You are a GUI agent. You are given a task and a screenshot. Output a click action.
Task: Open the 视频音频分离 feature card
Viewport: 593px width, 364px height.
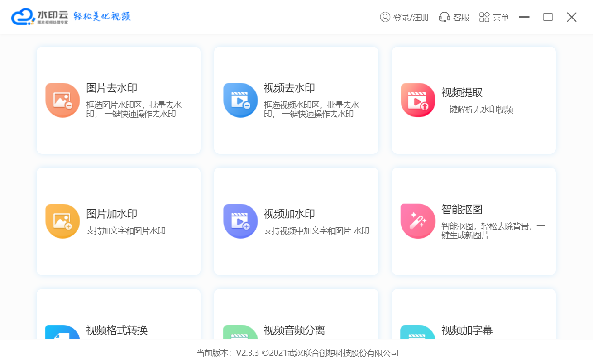click(x=296, y=317)
